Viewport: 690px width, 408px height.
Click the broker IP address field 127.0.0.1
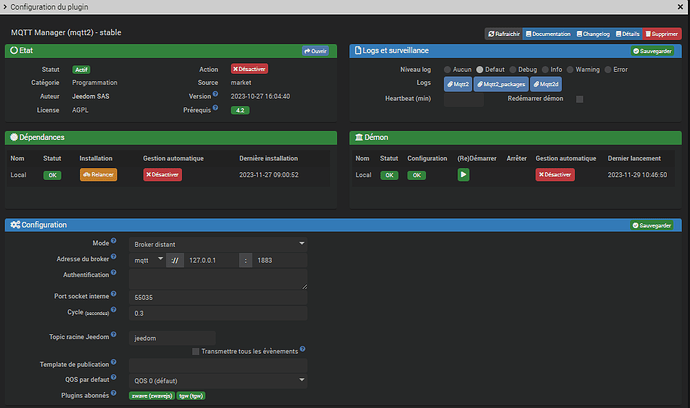coord(212,260)
